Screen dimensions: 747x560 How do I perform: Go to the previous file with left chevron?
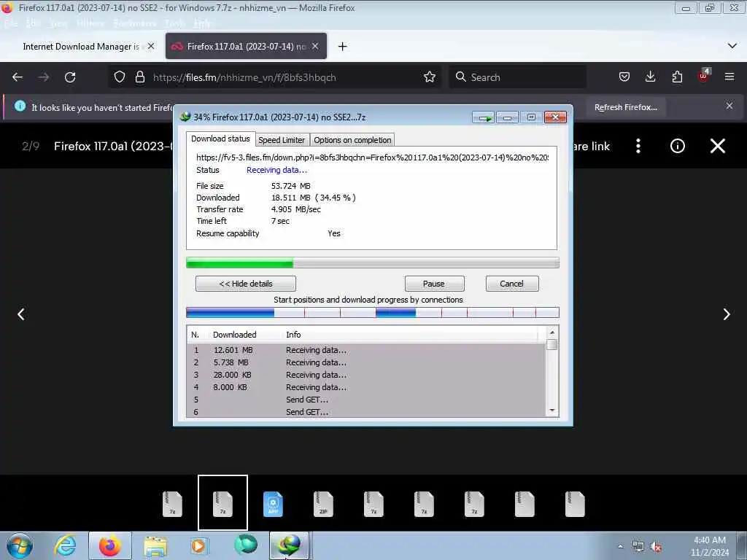click(21, 314)
